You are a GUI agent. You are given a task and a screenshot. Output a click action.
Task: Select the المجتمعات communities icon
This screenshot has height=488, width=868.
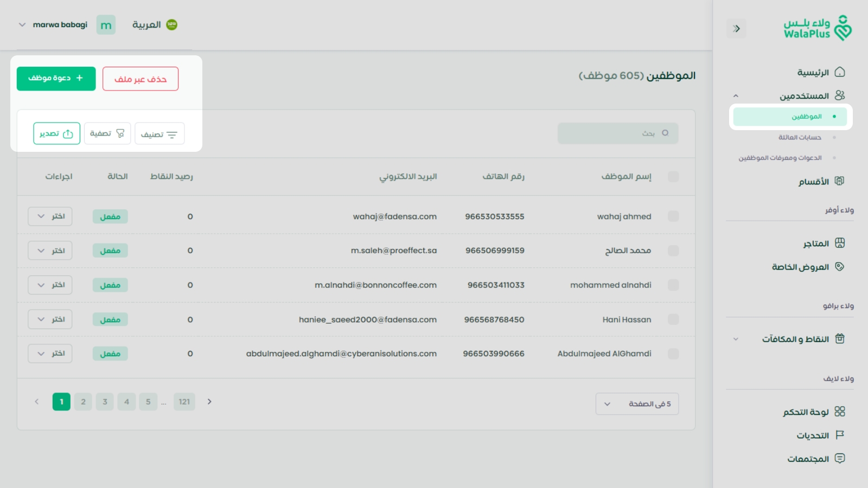(x=840, y=458)
